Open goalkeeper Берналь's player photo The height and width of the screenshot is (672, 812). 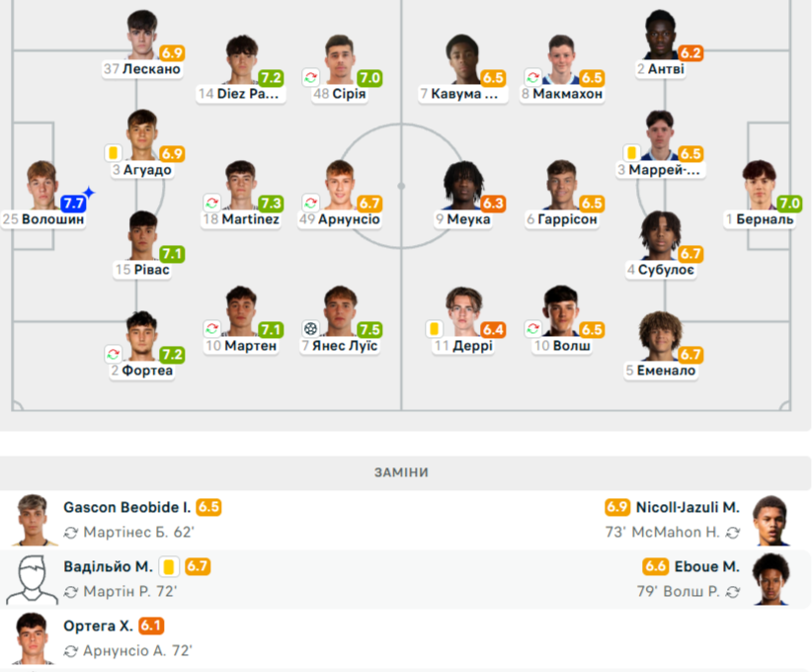[x=760, y=185]
